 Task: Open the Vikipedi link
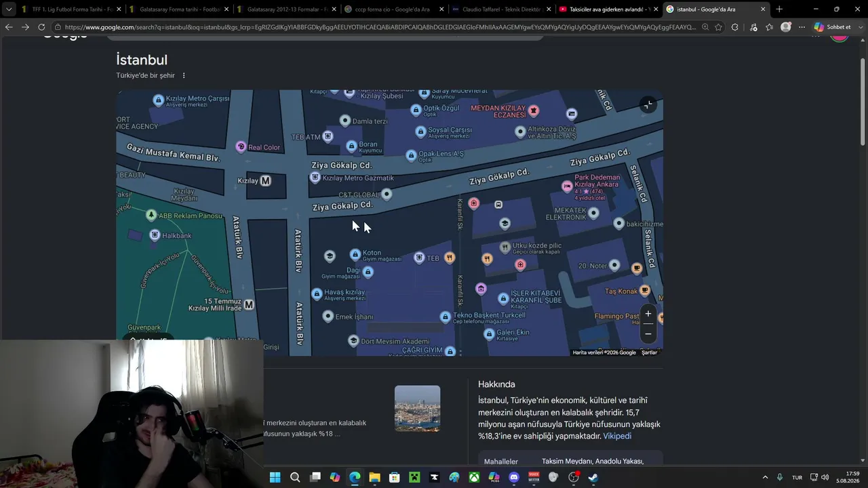tap(617, 436)
